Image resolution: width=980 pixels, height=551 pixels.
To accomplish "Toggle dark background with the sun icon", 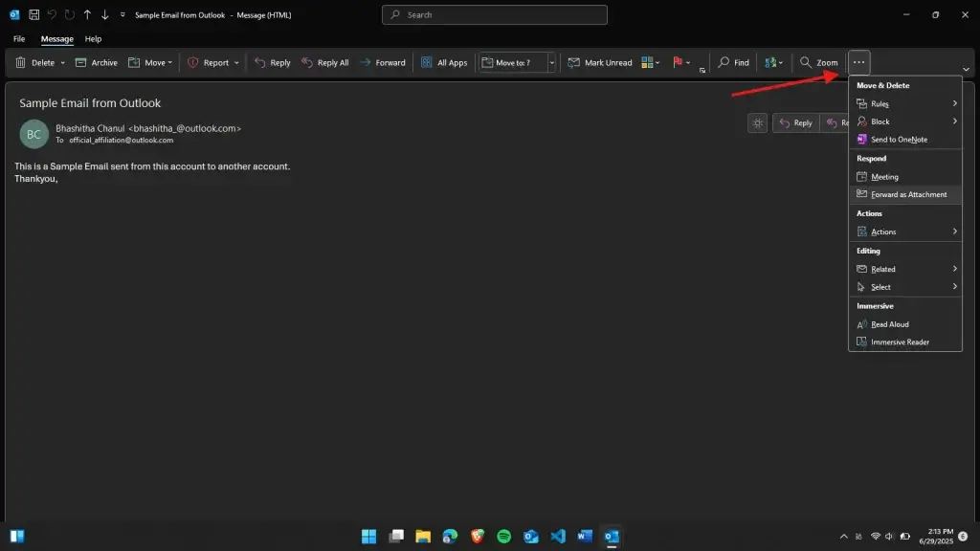I will click(x=758, y=123).
